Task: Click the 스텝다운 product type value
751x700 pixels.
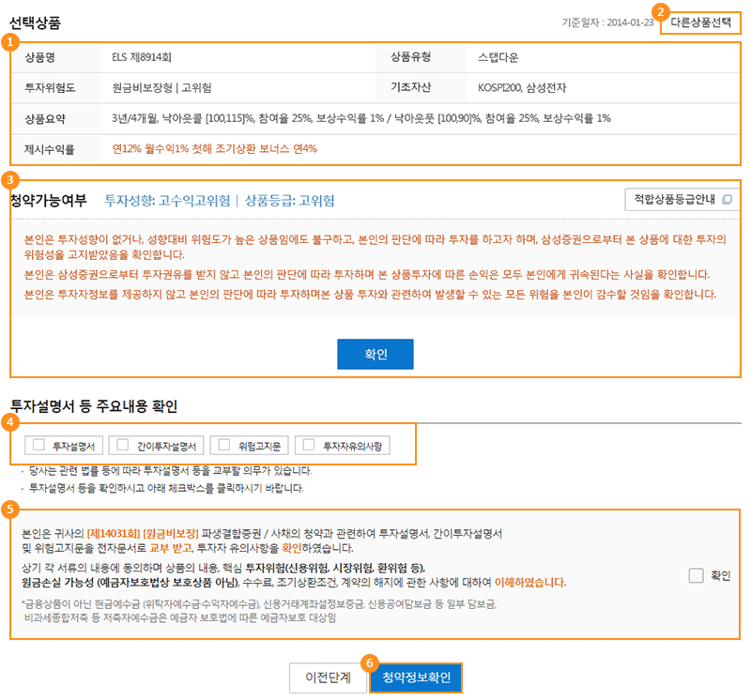Action: click(498, 57)
